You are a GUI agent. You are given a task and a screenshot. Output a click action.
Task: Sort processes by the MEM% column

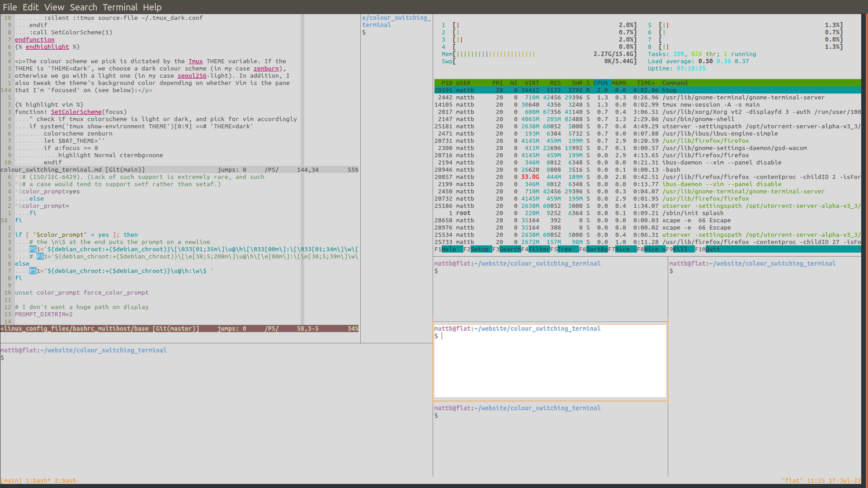pos(619,83)
